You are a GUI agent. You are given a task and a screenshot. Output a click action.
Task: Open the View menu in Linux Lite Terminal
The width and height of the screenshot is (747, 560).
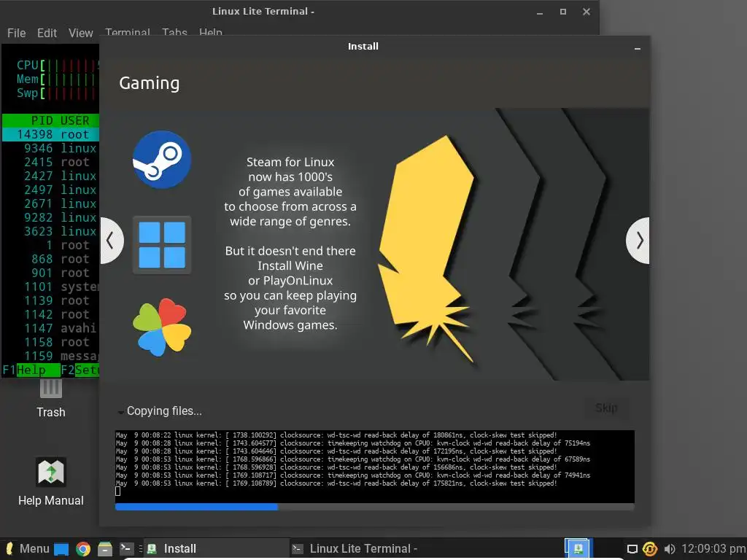tap(80, 33)
